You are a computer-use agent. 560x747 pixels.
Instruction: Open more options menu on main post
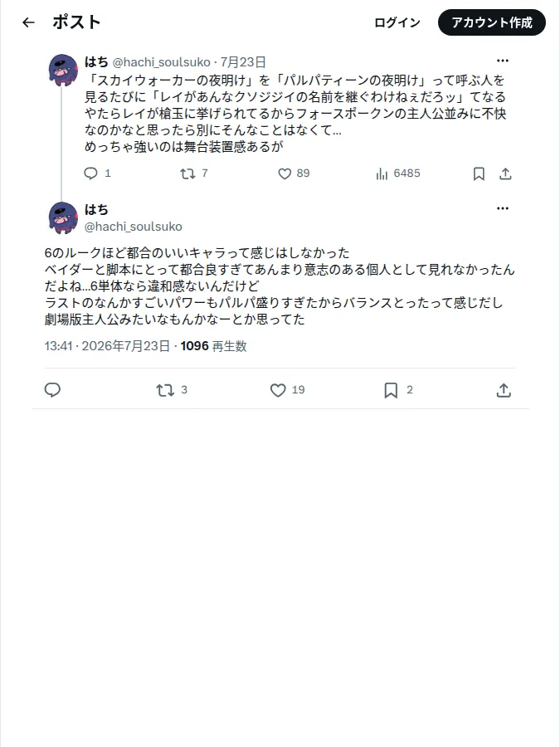503,208
